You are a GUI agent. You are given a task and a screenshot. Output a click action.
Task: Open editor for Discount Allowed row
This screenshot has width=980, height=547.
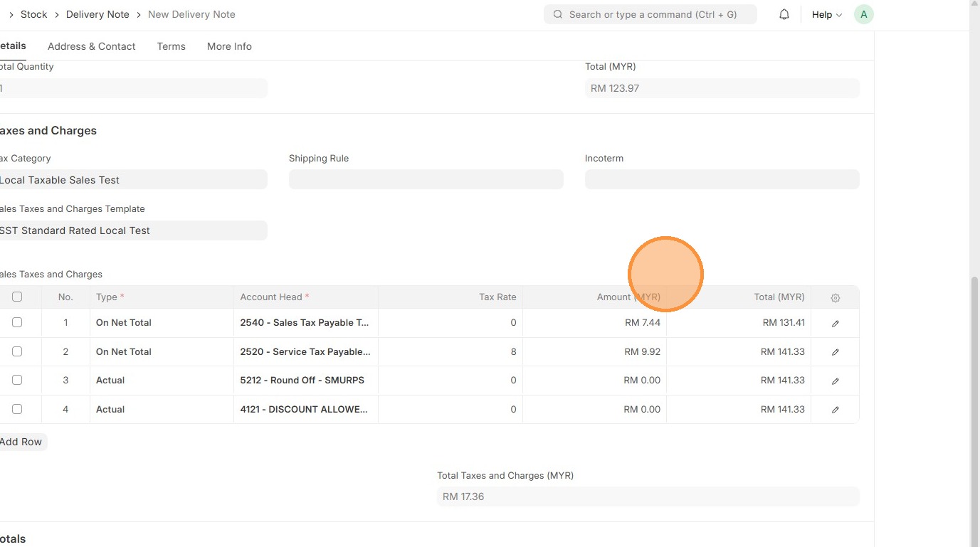[x=836, y=410]
